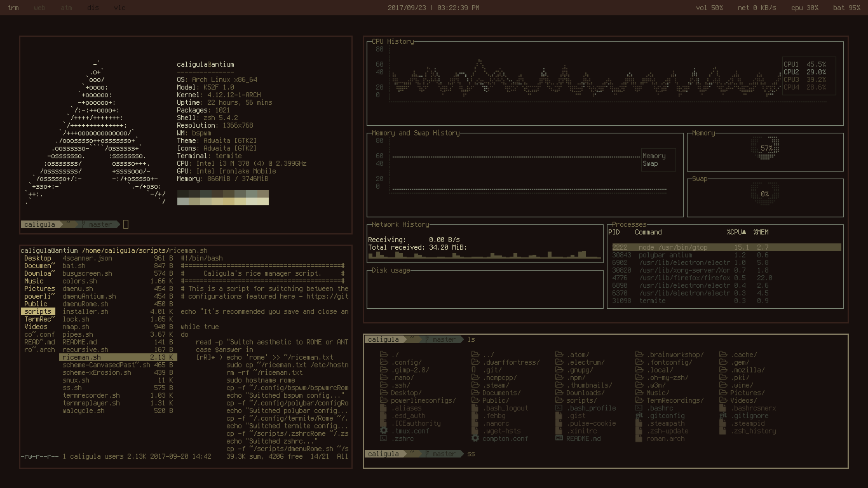Click the vol 50% module in the bar

point(710,8)
